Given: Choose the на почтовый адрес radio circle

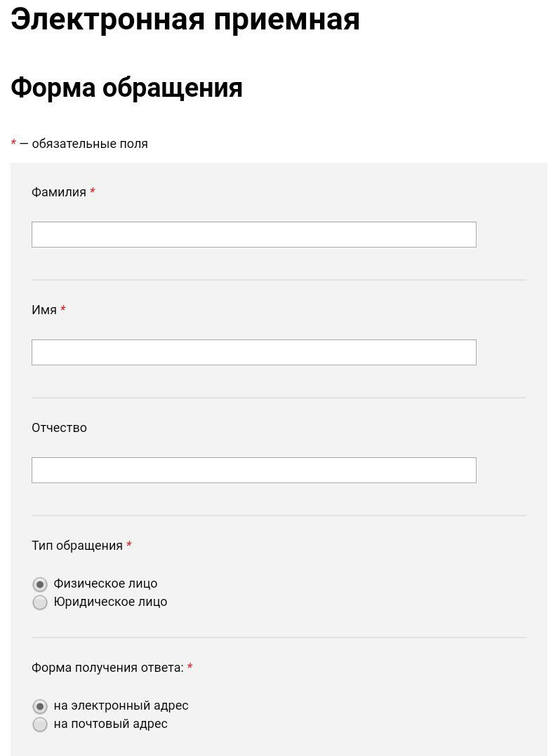Looking at the screenshot, I should [39, 724].
